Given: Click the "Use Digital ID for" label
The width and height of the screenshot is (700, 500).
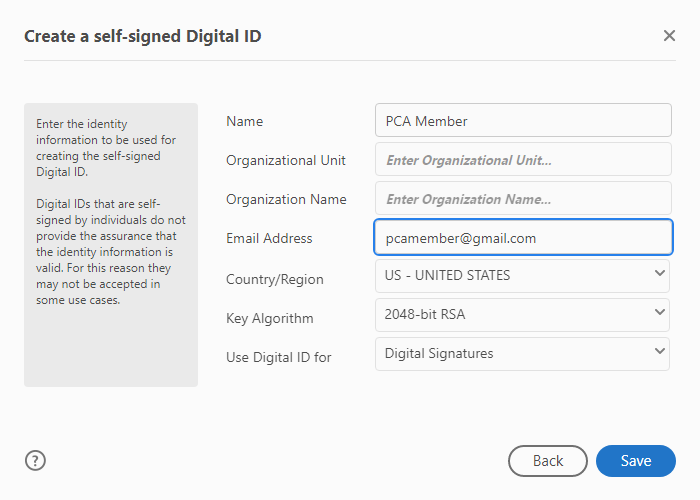Looking at the screenshot, I should click(x=279, y=357).
